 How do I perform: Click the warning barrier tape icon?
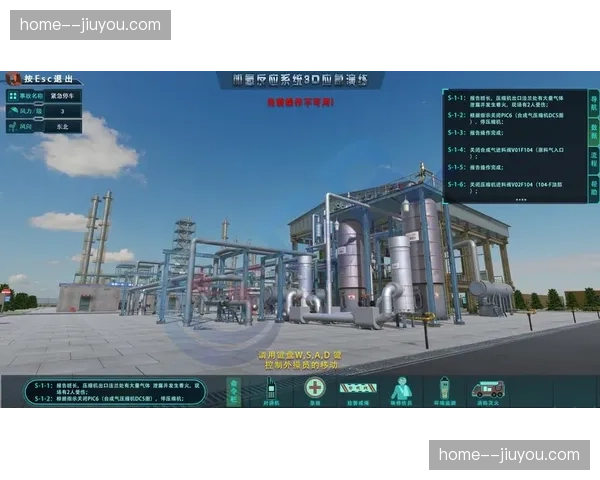pyautogui.click(x=355, y=387)
